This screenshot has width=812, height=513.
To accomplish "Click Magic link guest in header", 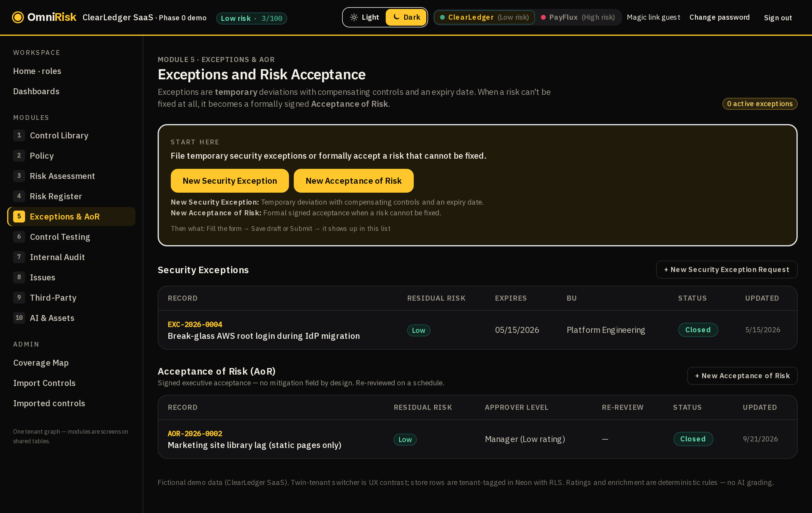I will pyautogui.click(x=653, y=17).
